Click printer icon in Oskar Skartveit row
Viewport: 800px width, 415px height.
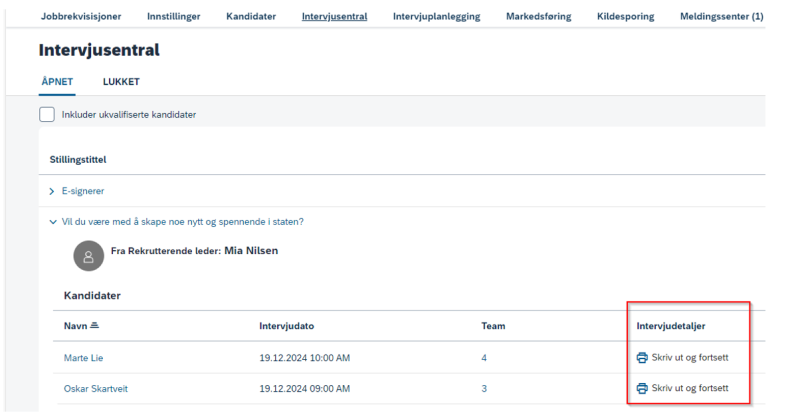(642, 388)
